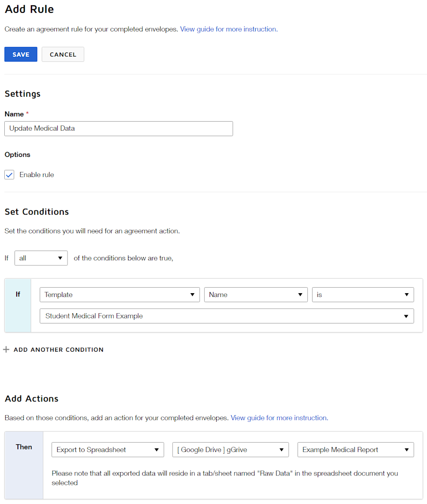
Task: Save the Update Medical Data rule
Action: tap(20, 54)
